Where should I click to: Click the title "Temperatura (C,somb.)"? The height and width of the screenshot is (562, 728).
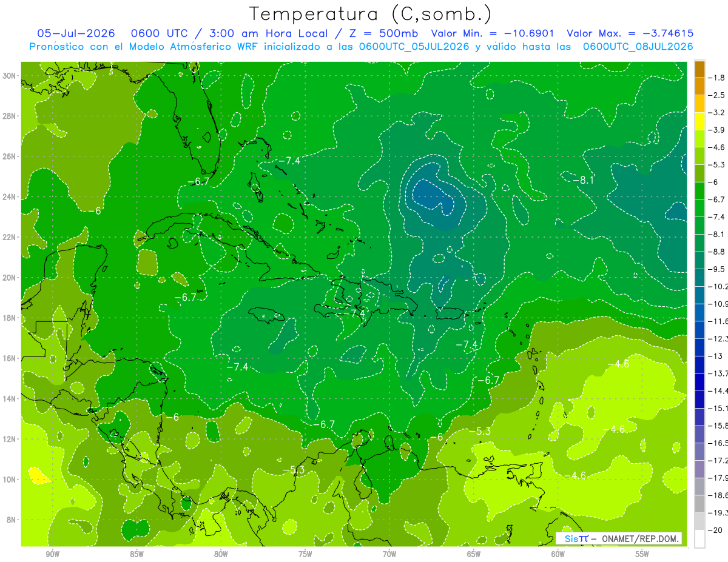(370, 14)
